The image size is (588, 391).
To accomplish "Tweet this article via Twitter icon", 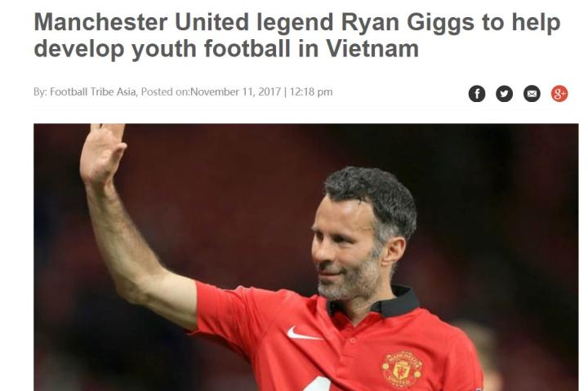I will click(x=504, y=94).
